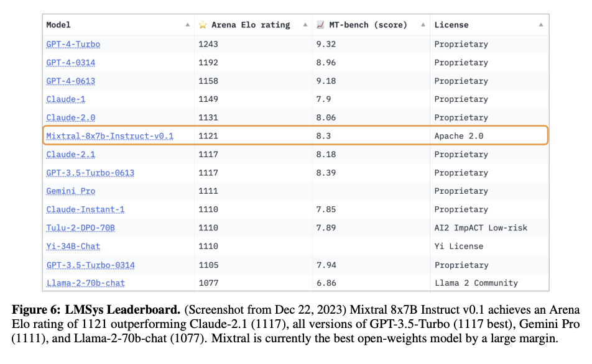This screenshot has width=592, height=364.
Task: Open the GPT-4-Turbo model link
Action: tap(73, 44)
